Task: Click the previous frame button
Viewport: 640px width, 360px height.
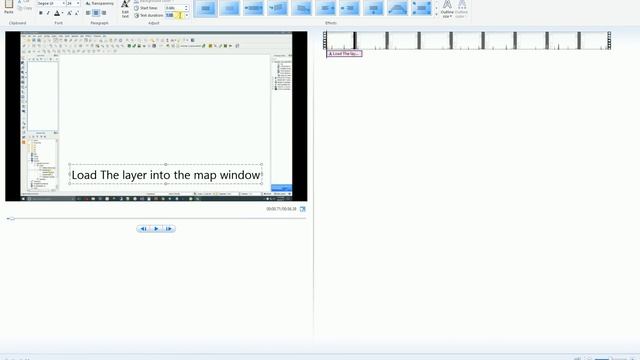Action: coord(143,229)
